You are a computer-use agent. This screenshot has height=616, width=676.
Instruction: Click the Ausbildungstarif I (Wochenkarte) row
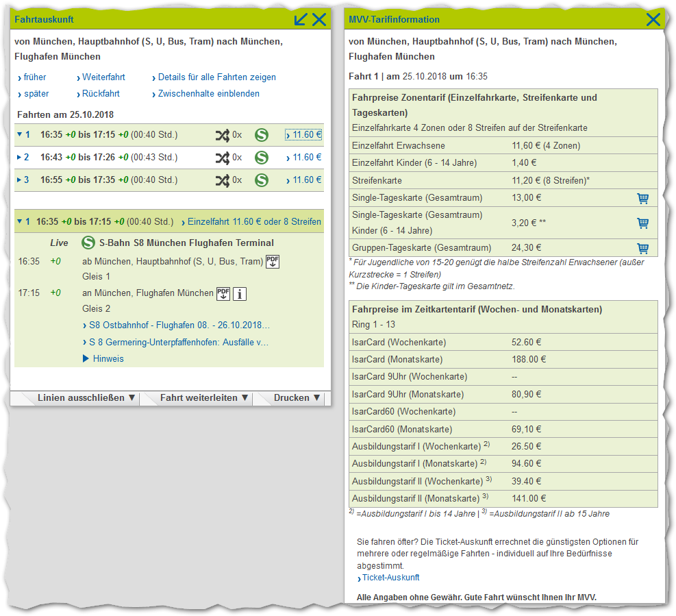pos(503,447)
